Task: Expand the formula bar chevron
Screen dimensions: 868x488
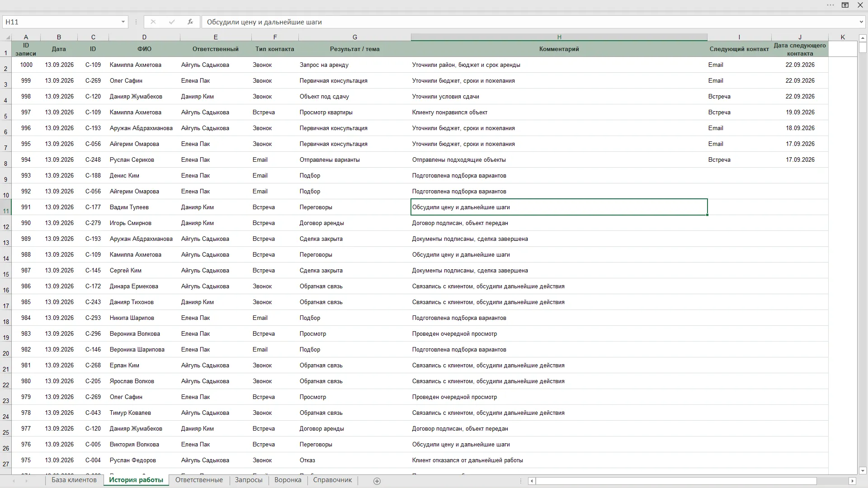Action: pyautogui.click(x=861, y=22)
